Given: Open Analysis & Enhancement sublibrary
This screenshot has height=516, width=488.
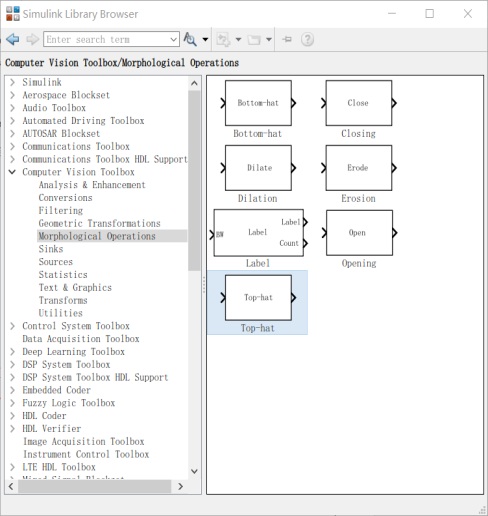Looking at the screenshot, I should 92,185.
